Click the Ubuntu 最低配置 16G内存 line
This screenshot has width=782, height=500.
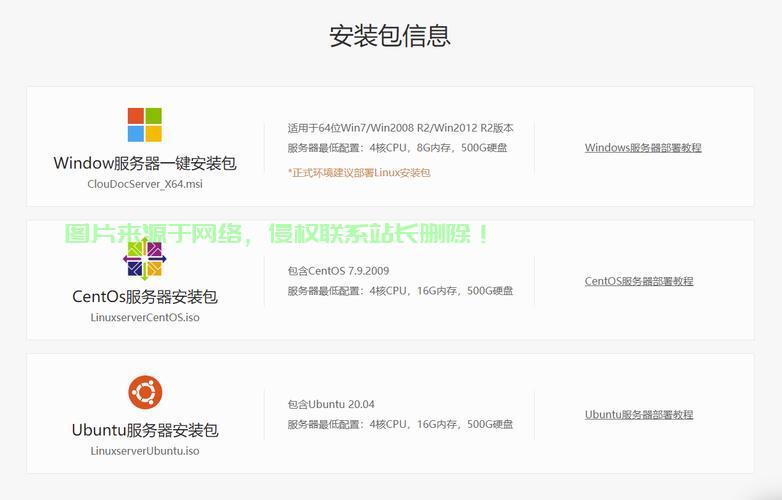point(400,424)
